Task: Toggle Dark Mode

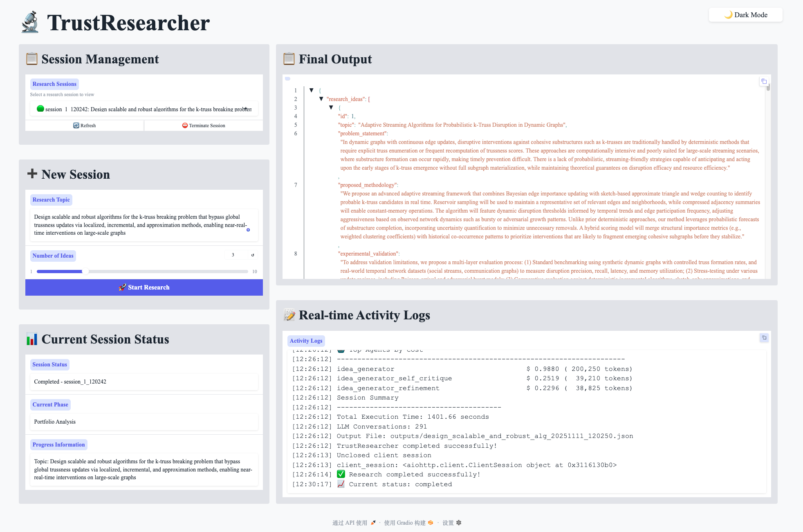Action: 745,15
